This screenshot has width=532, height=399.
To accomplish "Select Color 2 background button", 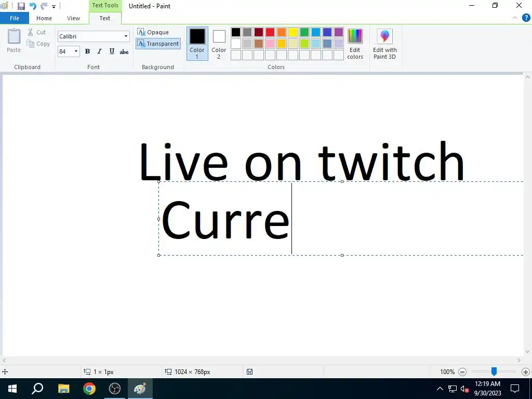I will [x=219, y=44].
